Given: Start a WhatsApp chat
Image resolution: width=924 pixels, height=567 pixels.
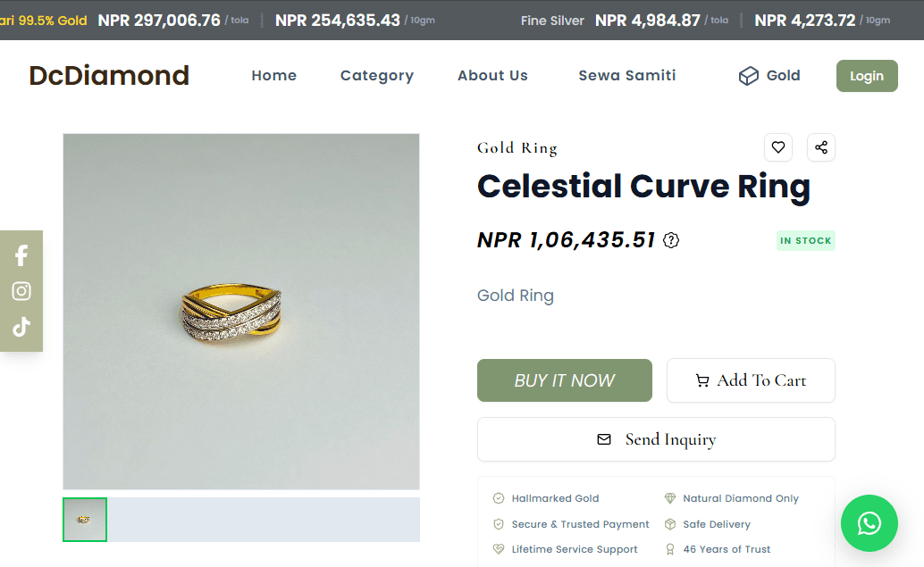Looking at the screenshot, I should tap(869, 523).
